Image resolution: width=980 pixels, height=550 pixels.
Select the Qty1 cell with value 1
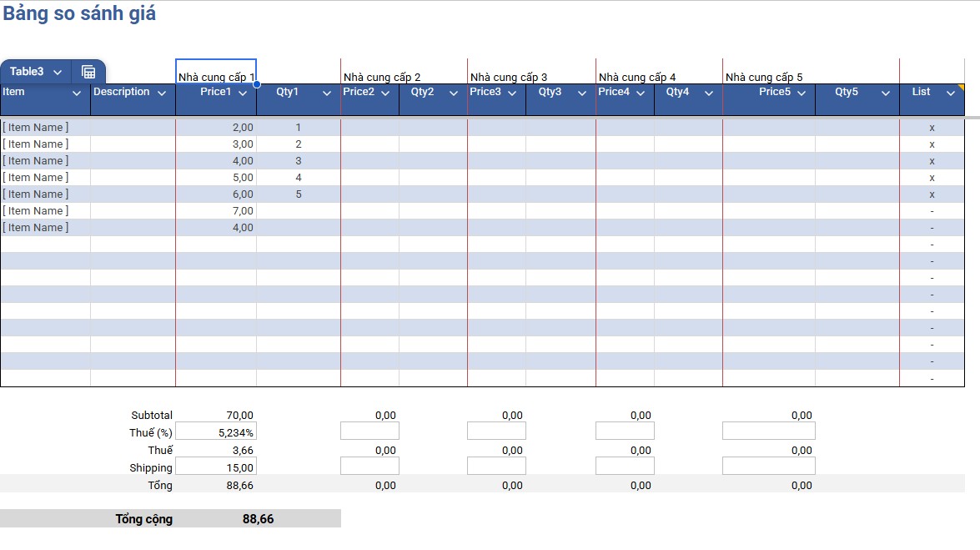(299, 127)
